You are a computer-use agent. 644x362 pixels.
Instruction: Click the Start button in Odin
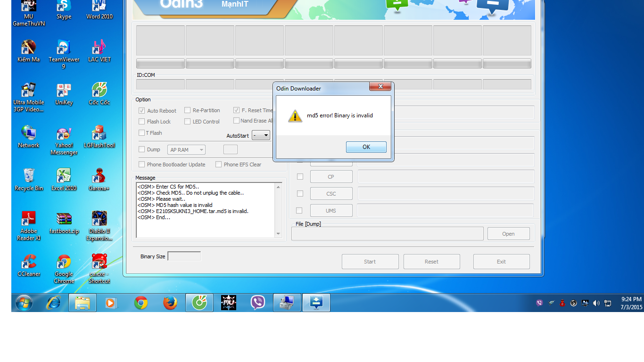370,262
